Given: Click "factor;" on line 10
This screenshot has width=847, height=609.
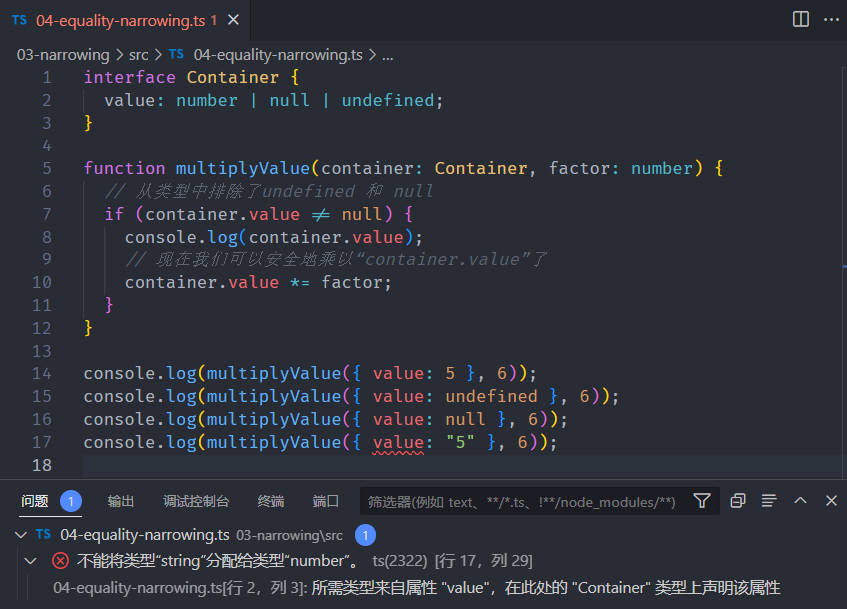Looking at the screenshot, I should pyautogui.click(x=356, y=283).
